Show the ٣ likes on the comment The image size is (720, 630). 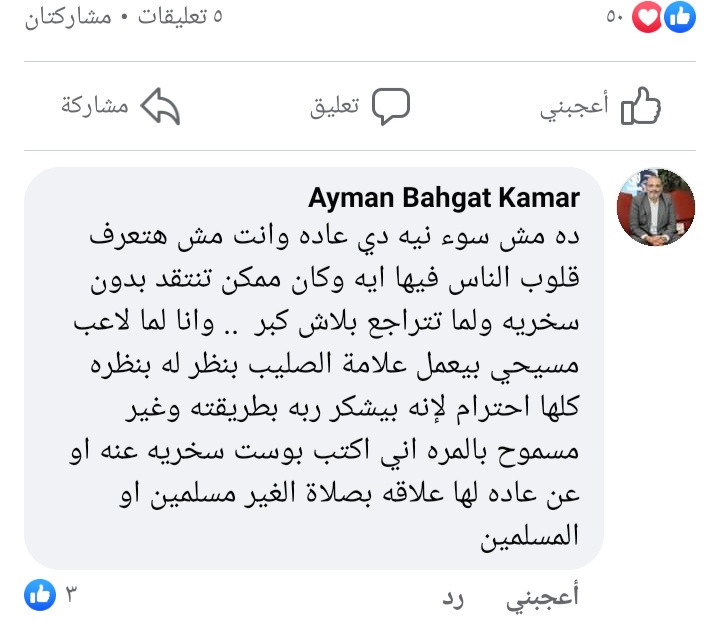pos(71,595)
